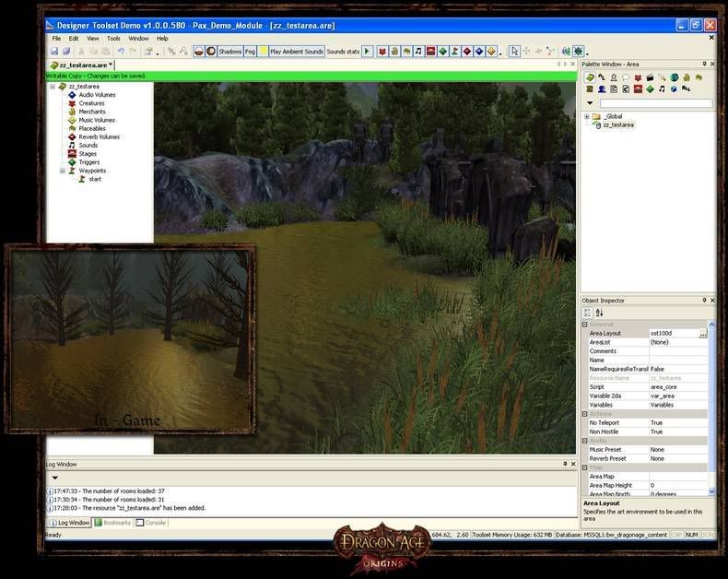Click the Undo arrow toolbar icon

pyautogui.click(x=121, y=51)
